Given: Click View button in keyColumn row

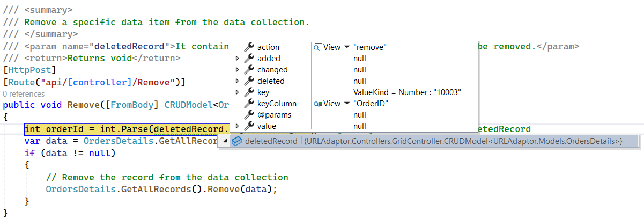Looking at the screenshot, I should click(x=332, y=104).
